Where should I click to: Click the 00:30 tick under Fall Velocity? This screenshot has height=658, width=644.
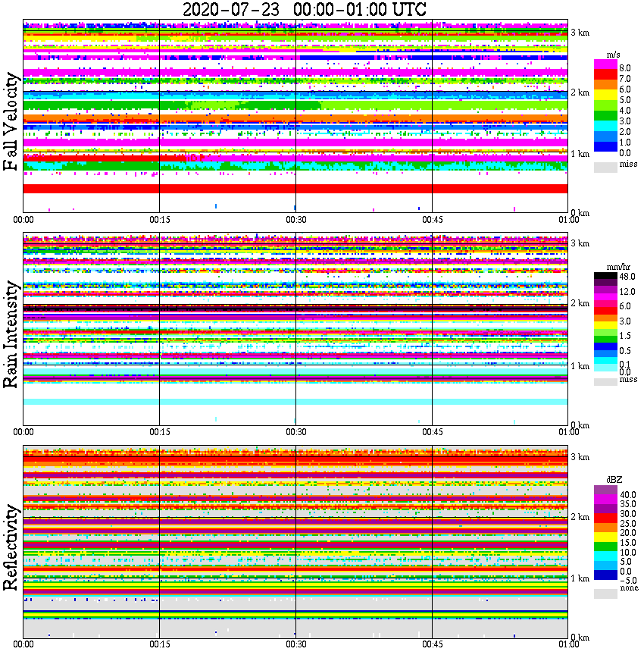(x=296, y=220)
